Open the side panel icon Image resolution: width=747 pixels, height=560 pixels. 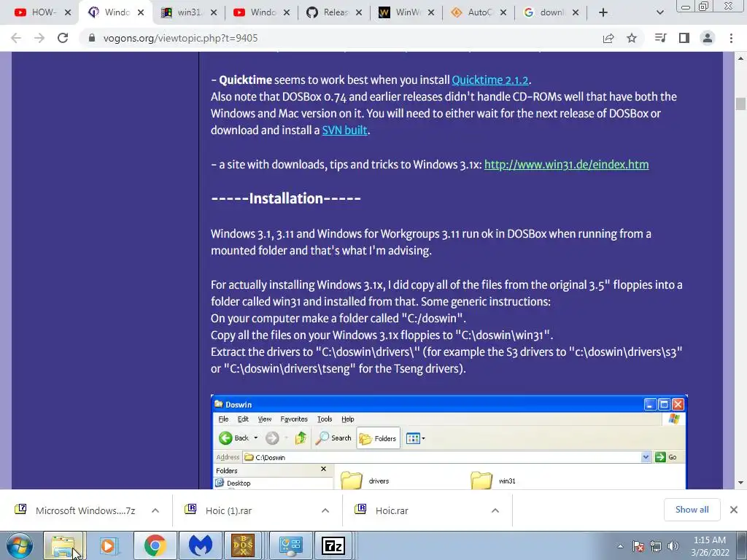684,38
